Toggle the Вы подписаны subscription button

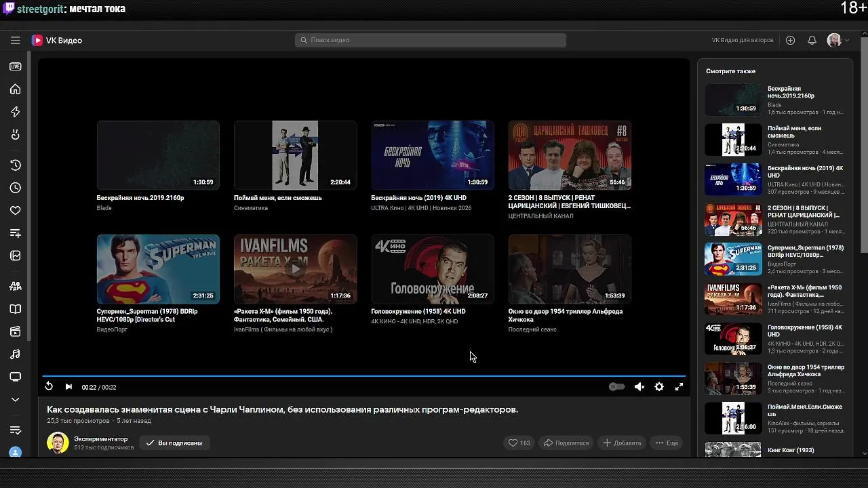(x=174, y=443)
